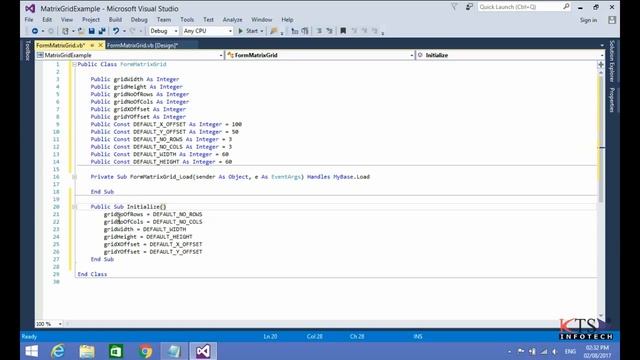
Task: Open the MatrixGridExample project navigation dropdown
Action: pyautogui.click(x=130, y=55)
